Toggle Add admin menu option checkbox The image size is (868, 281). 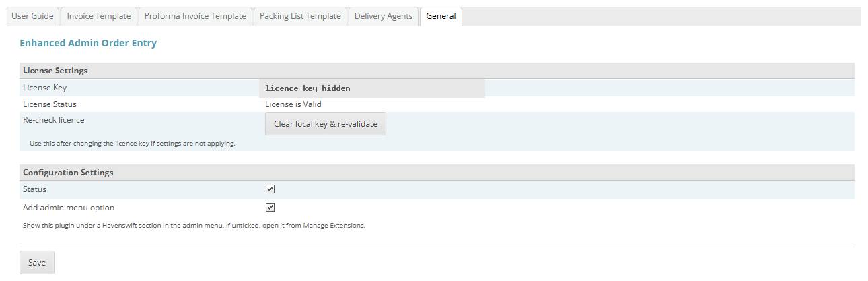270,208
